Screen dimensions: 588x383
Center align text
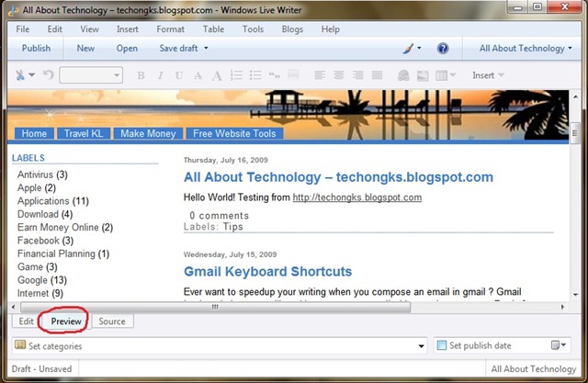point(339,75)
